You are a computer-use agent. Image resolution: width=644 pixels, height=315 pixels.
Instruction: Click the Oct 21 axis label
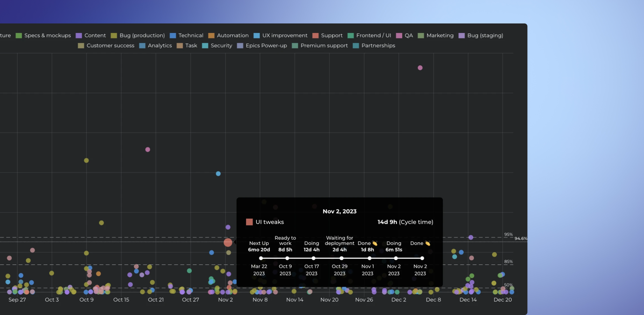tap(156, 300)
